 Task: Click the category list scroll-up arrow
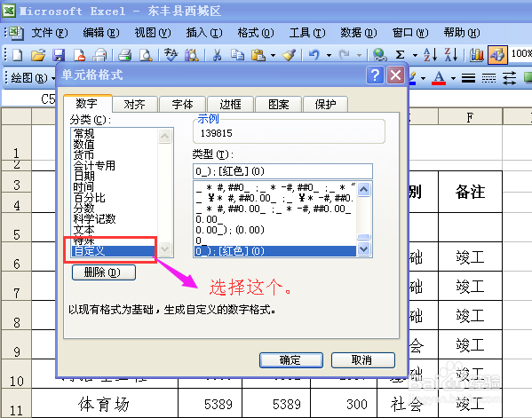coord(165,137)
